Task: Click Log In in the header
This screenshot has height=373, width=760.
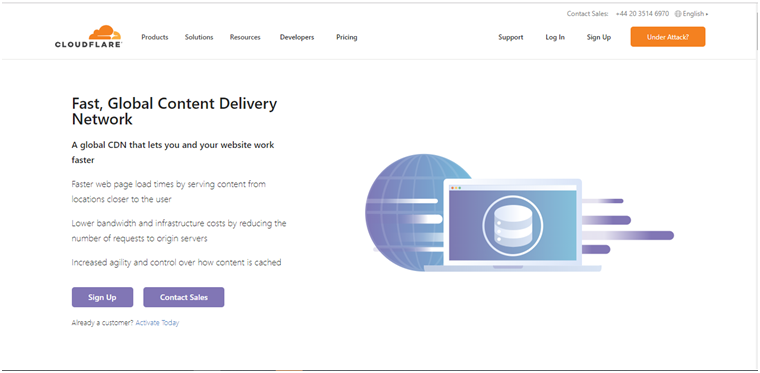Action: tap(555, 37)
